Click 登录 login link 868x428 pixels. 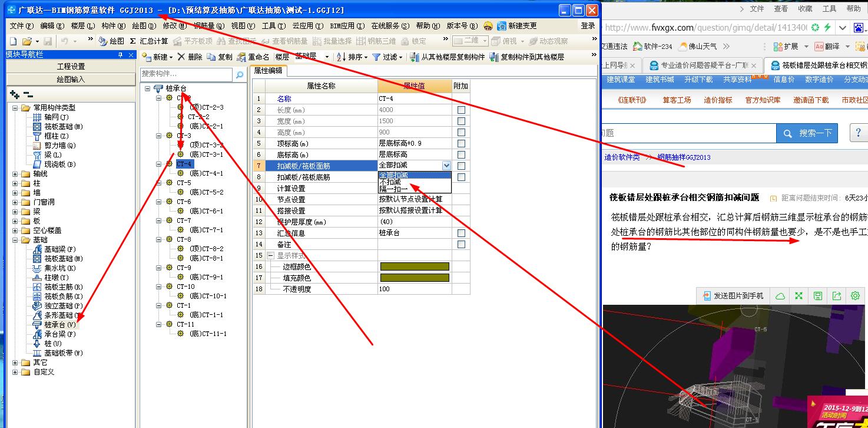coord(588,26)
